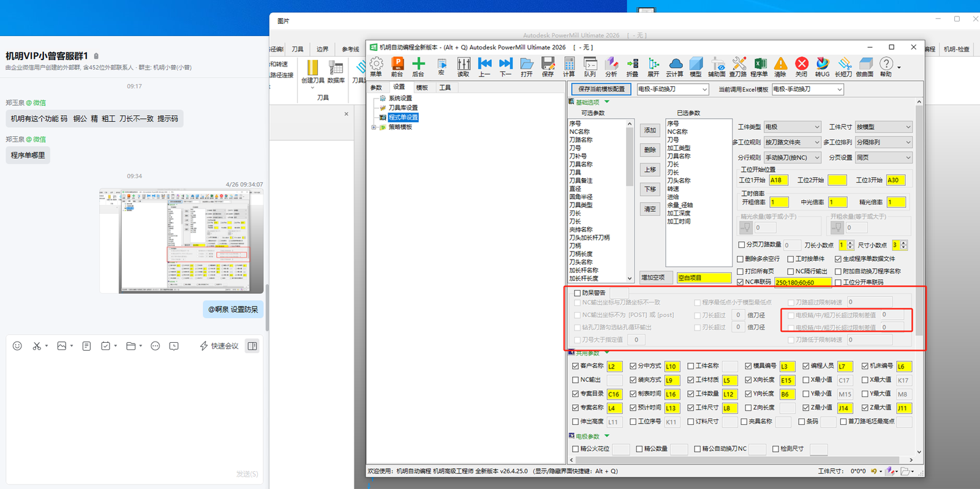Uncheck the NC串联码 checkbox

741,282
